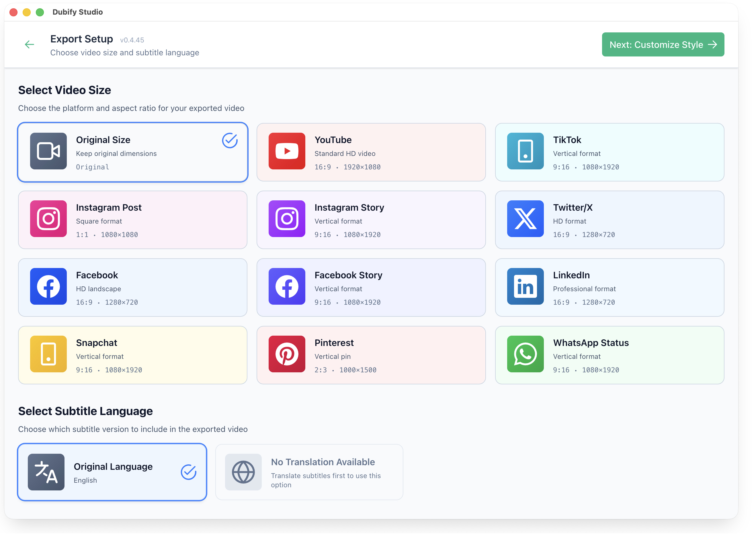Click the Original Size camera icon
This screenshot has height=538, width=756.
coord(48,151)
